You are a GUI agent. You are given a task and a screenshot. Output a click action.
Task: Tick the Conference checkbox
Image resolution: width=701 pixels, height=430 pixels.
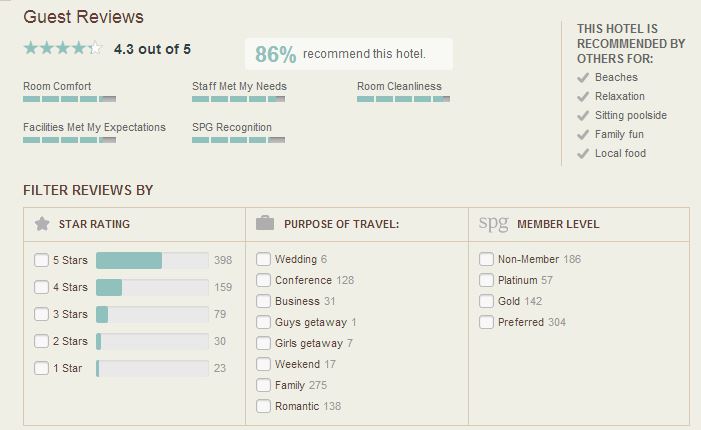(263, 280)
